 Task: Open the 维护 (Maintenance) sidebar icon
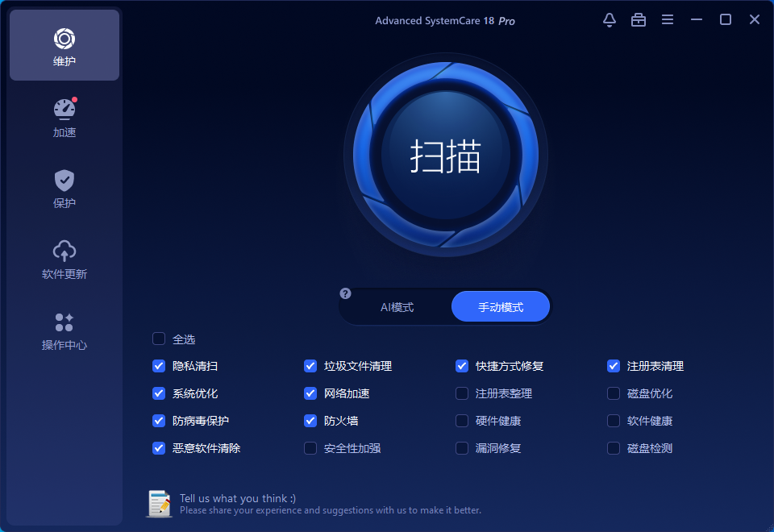[x=64, y=39]
